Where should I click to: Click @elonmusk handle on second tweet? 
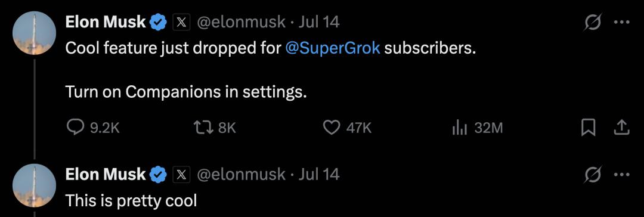pyautogui.click(x=241, y=174)
